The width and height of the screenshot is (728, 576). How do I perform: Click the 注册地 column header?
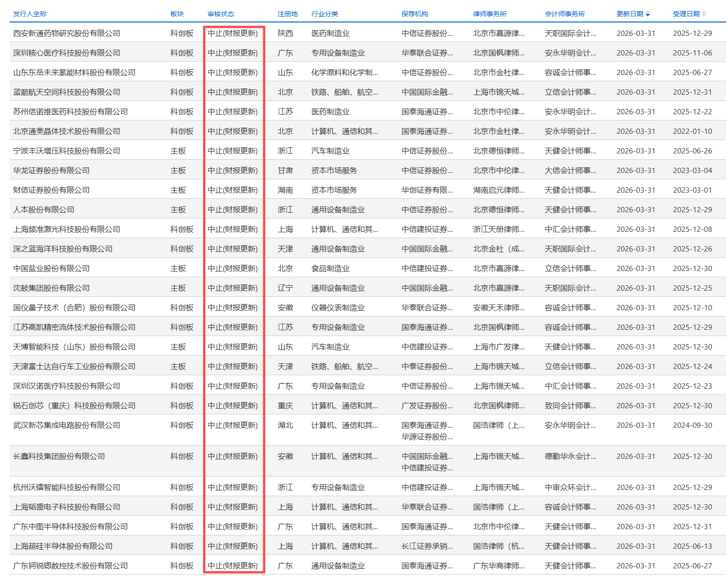288,14
